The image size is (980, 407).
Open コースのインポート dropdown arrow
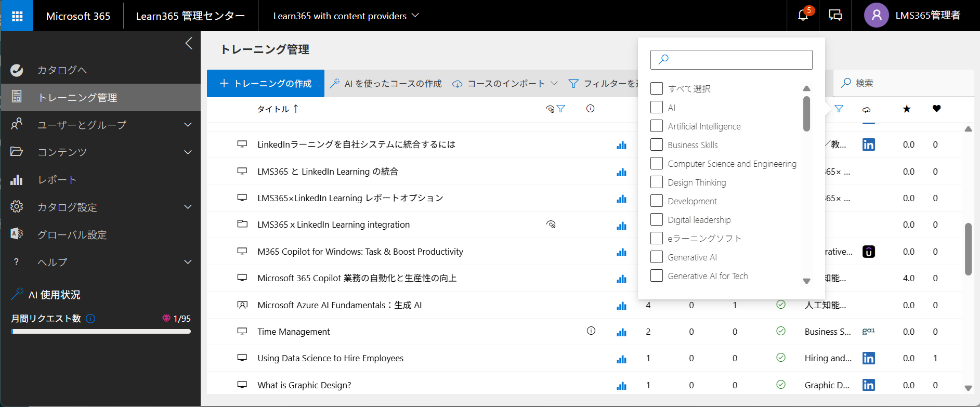[554, 83]
